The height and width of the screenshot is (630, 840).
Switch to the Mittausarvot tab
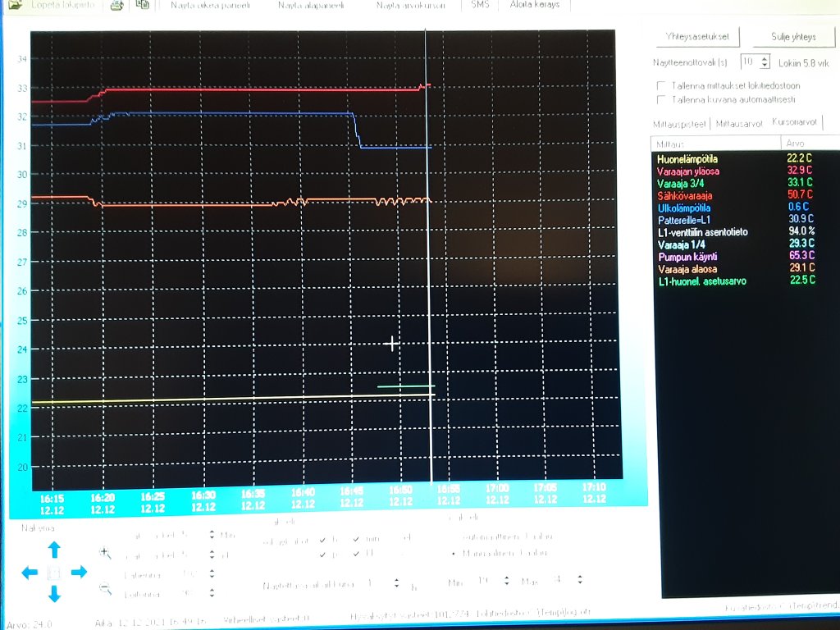tap(741, 124)
